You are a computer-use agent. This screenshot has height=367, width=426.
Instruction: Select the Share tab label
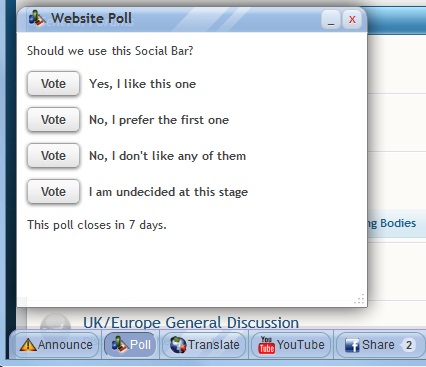pos(378,345)
